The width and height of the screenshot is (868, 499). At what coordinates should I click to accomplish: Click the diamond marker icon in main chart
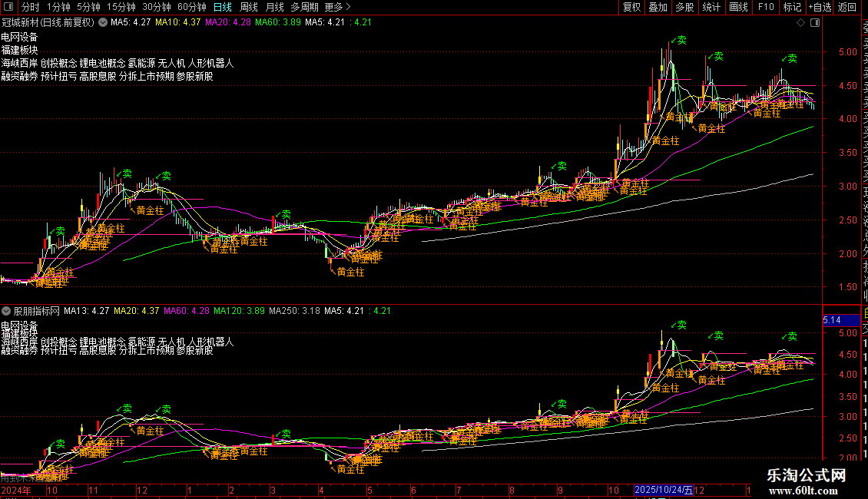[x=800, y=23]
